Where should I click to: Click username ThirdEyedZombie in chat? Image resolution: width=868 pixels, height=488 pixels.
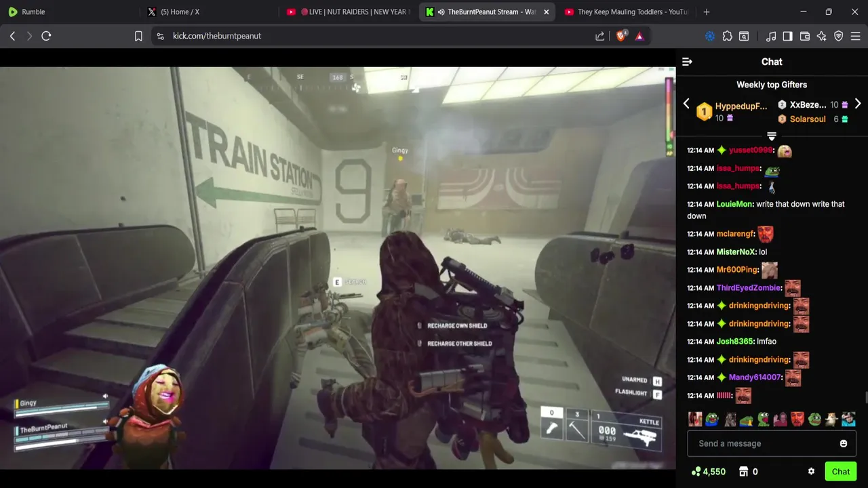click(x=749, y=288)
